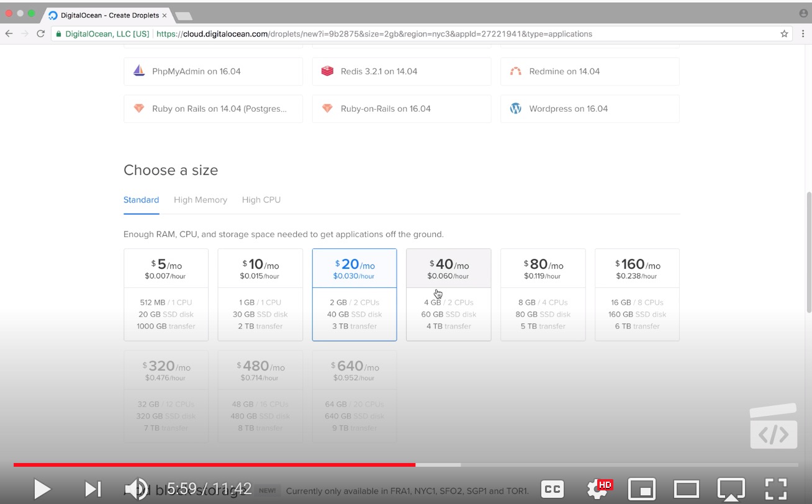Viewport: 812px width, 504px height.
Task: Select Wordpress on 16.04 image
Action: [590, 109]
